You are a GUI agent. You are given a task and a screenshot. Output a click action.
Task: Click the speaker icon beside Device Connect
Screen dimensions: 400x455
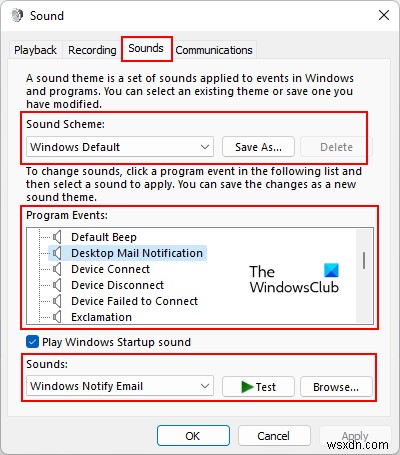click(57, 269)
